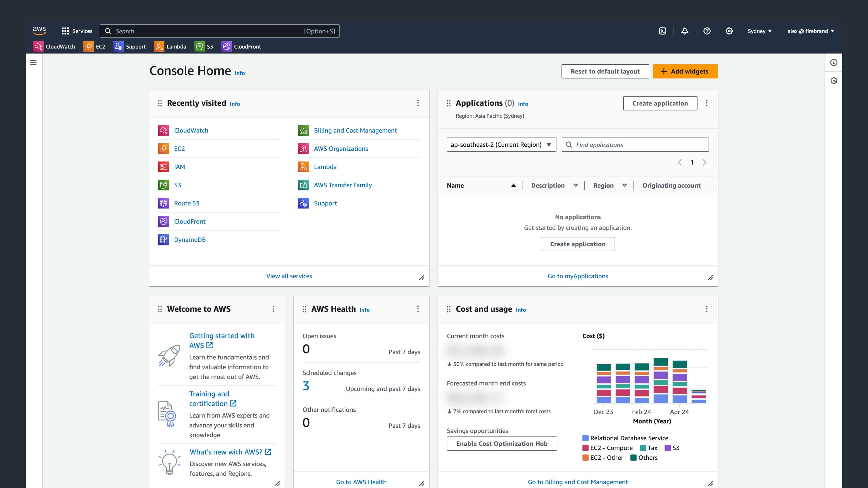The height and width of the screenshot is (488, 868).
Task: Open AWS Health widget options menu
Action: click(418, 309)
